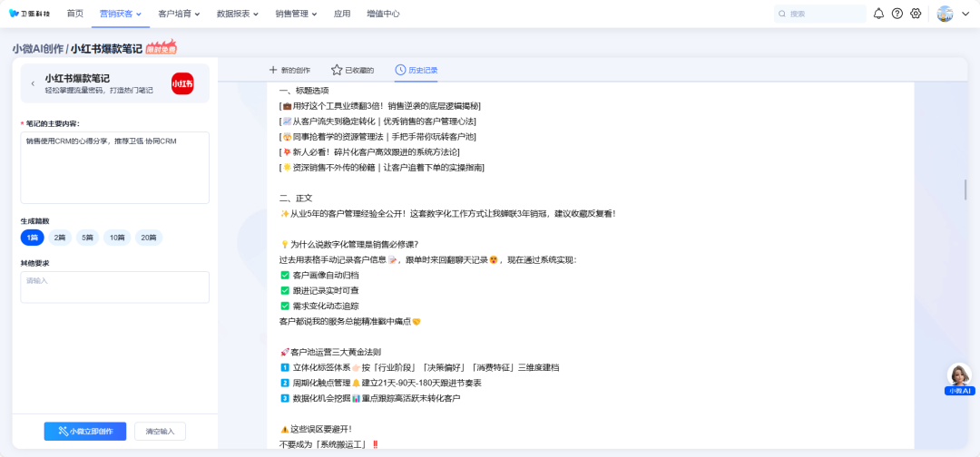980x457 pixels.
Task: Switch to the 新的创作 tab
Action: point(289,70)
